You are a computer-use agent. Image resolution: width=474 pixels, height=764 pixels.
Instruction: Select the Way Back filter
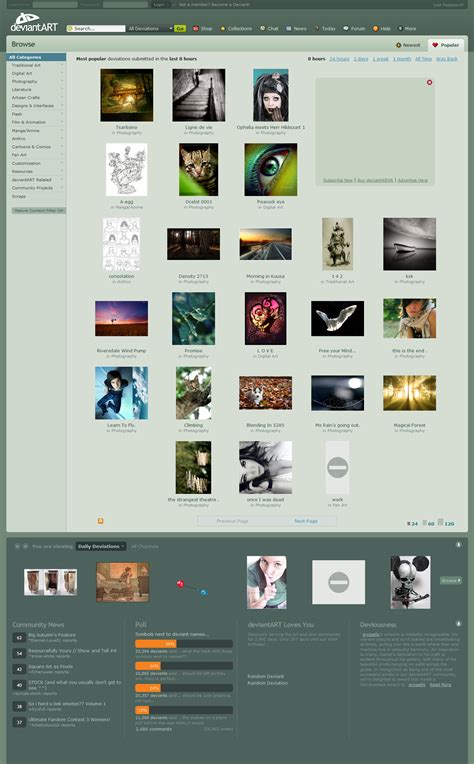click(446, 59)
